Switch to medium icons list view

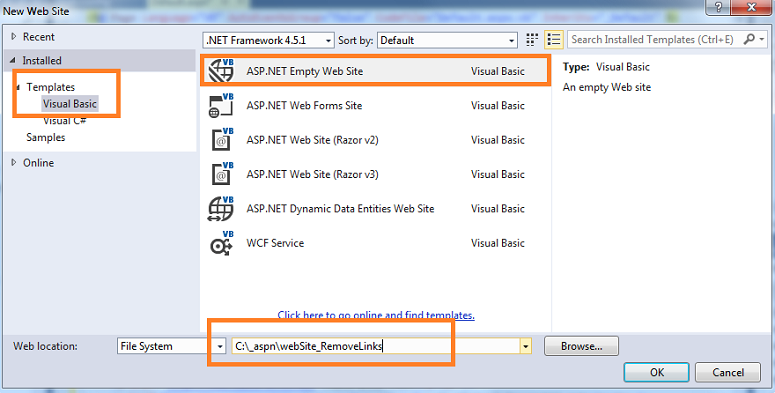tap(554, 40)
